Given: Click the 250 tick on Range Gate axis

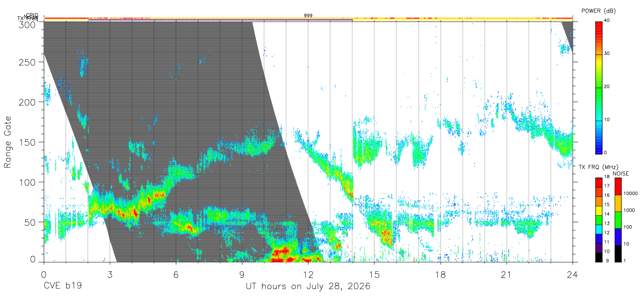Looking at the screenshot, I should click(x=27, y=62).
